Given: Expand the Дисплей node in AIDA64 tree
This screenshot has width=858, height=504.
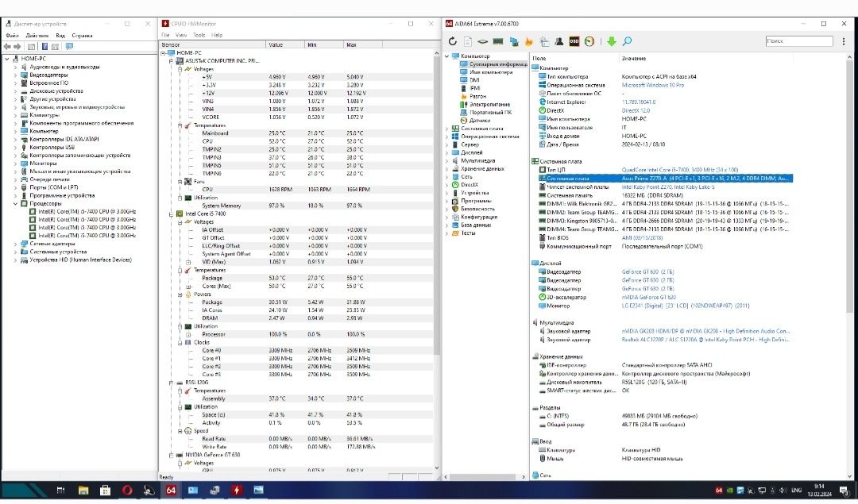Looking at the screenshot, I should [x=447, y=152].
